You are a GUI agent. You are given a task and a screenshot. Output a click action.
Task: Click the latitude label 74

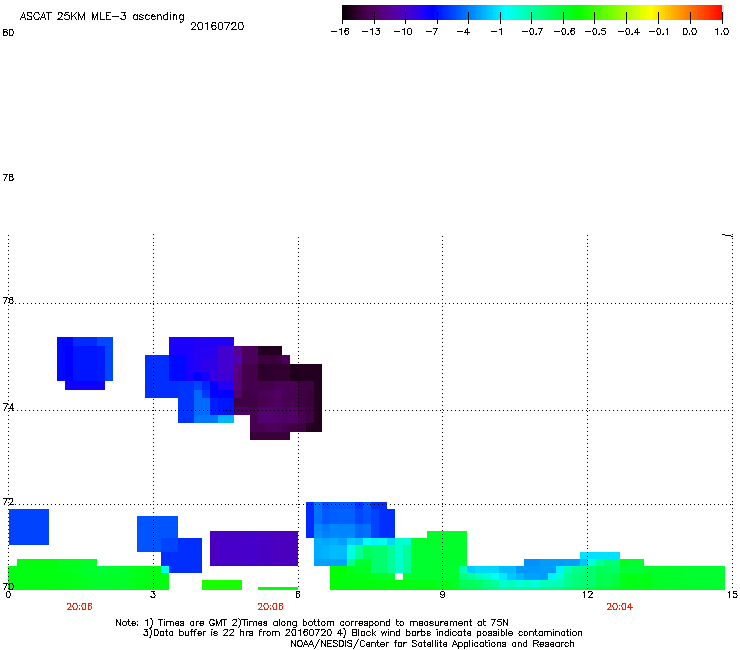point(8,407)
